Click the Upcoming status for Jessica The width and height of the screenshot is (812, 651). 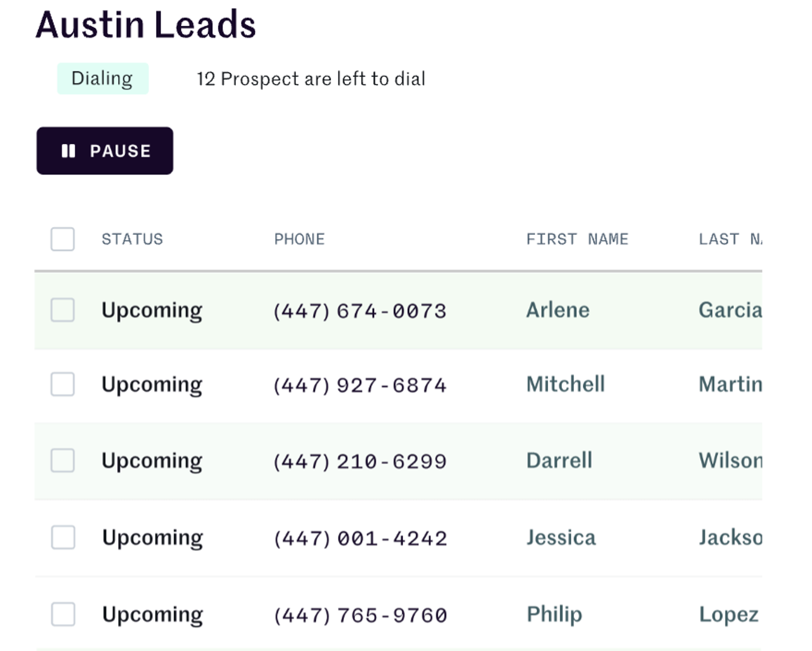click(x=152, y=537)
